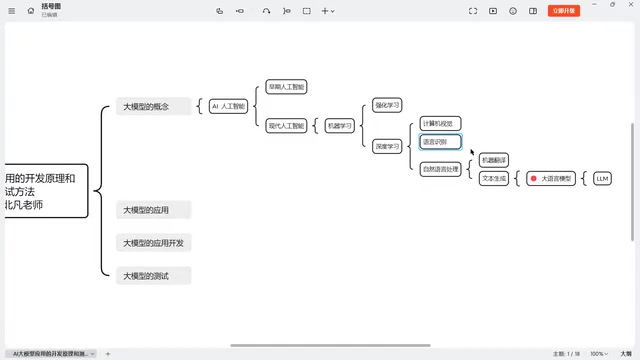The width and height of the screenshot is (640, 360).
Task: Open the hamburger main menu
Action: point(11,11)
